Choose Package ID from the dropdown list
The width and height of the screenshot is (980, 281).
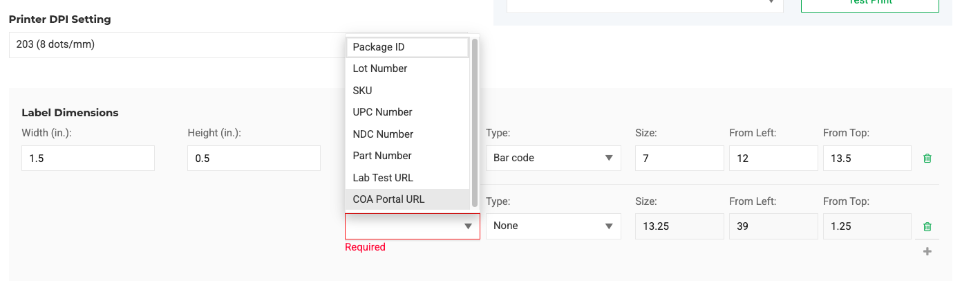tap(408, 47)
